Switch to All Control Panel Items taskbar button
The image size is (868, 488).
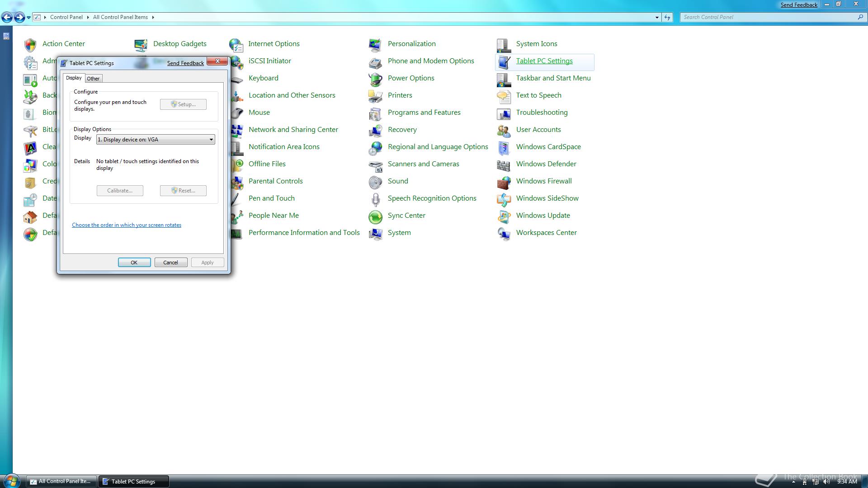coord(61,482)
